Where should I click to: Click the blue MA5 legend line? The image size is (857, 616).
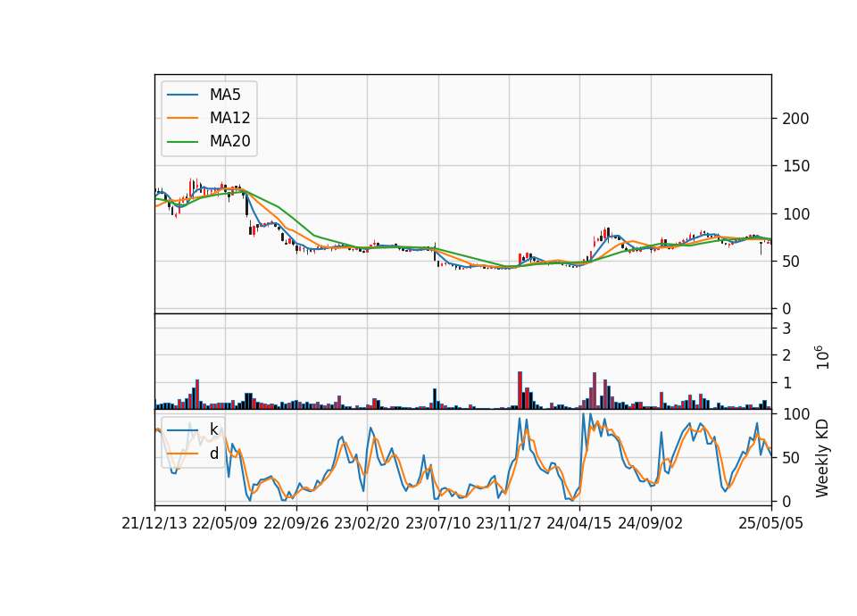[182, 95]
